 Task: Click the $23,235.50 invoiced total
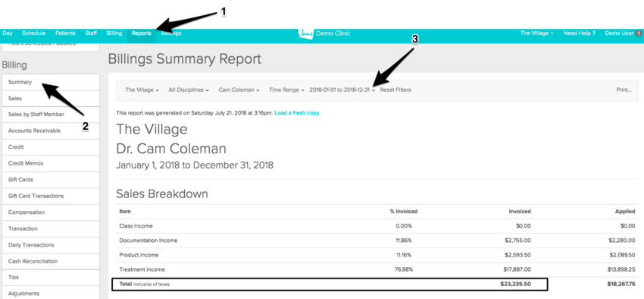click(515, 284)
